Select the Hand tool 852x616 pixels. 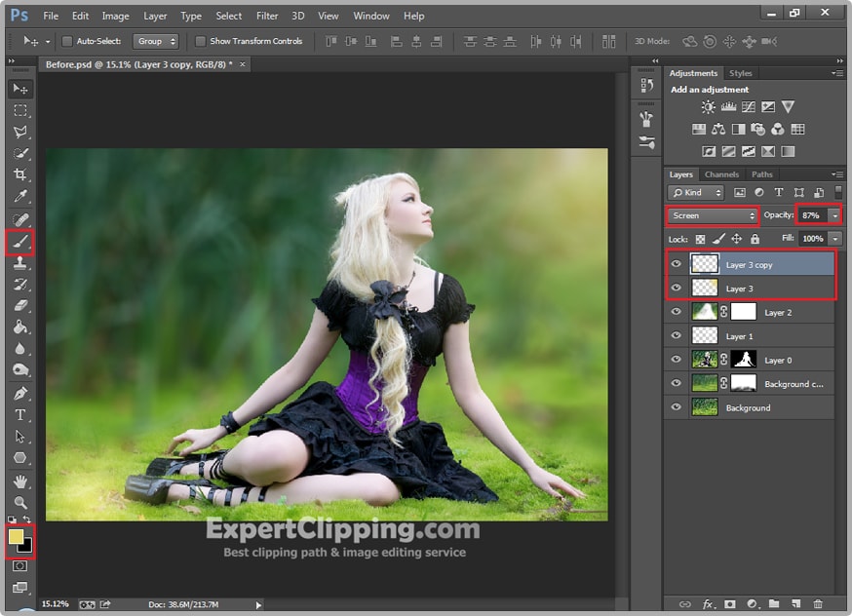pos(20,481)
